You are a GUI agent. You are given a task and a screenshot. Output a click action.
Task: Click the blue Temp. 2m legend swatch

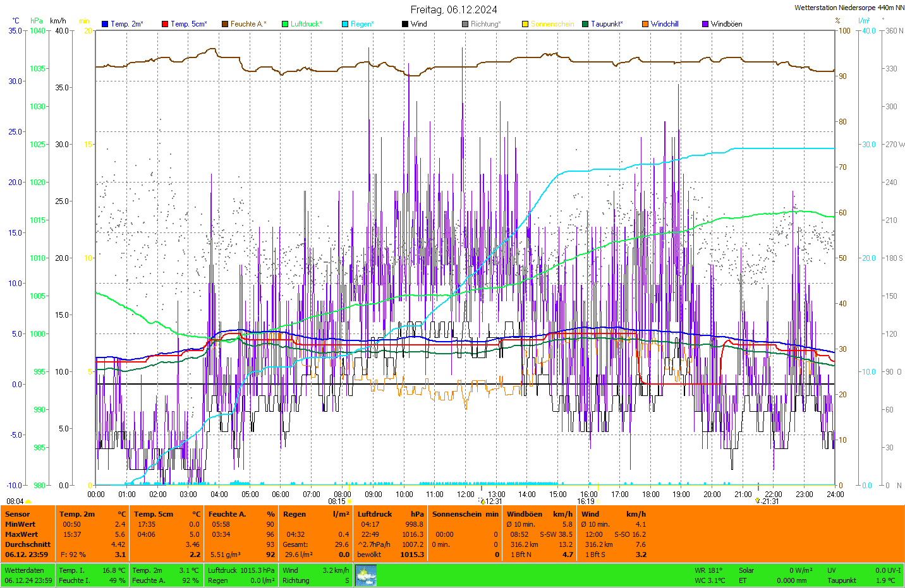click(105, 24)
